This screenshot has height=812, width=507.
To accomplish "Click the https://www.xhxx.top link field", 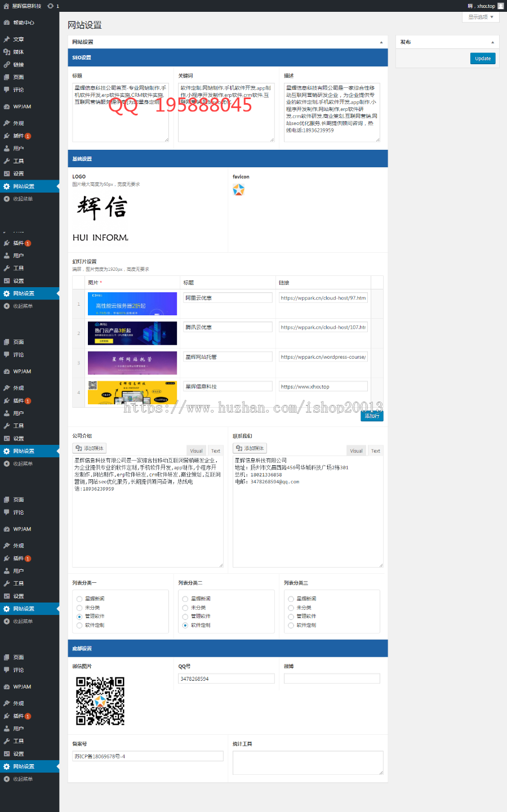I will [323, 386].
